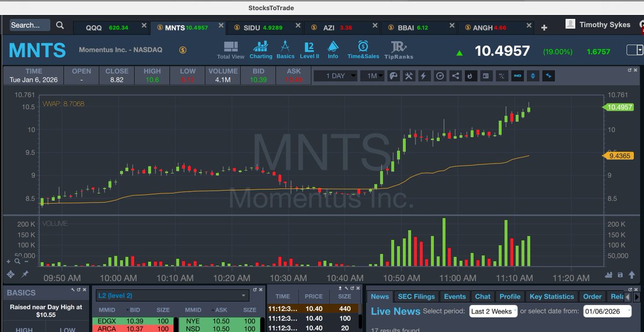Image resolution: width=644 pixels, height=332 pixels.
Task: Toggle percent scale icon in chart toolbar
Action: point(502,76)
